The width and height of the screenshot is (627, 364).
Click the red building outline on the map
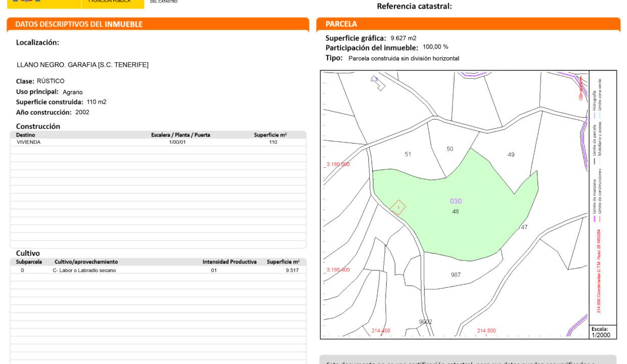pos(398,207)
